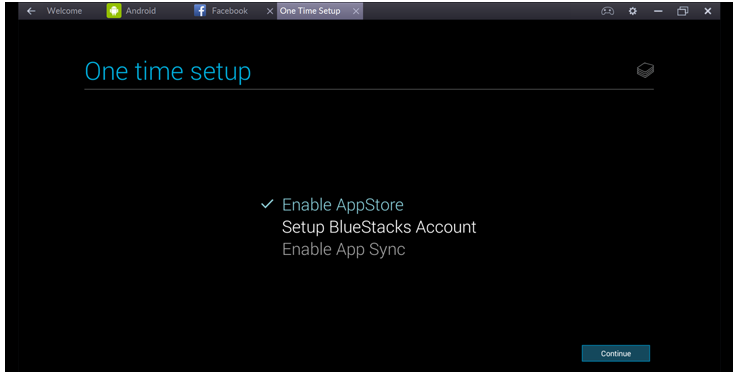Click the BlueStacks layers logo icon

645,70
